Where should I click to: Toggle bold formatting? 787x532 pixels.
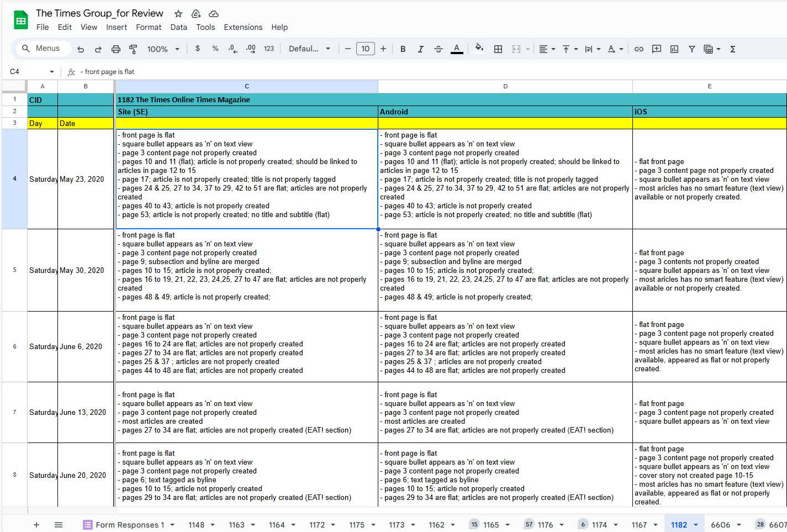403,49
